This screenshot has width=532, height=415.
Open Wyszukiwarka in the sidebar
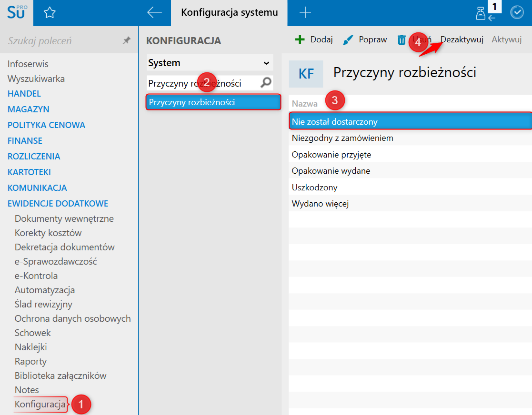36,79
